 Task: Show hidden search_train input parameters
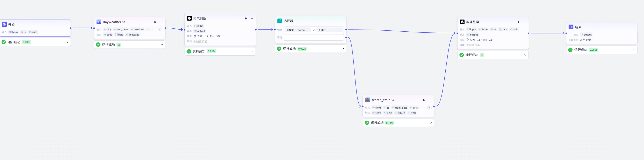428,108
